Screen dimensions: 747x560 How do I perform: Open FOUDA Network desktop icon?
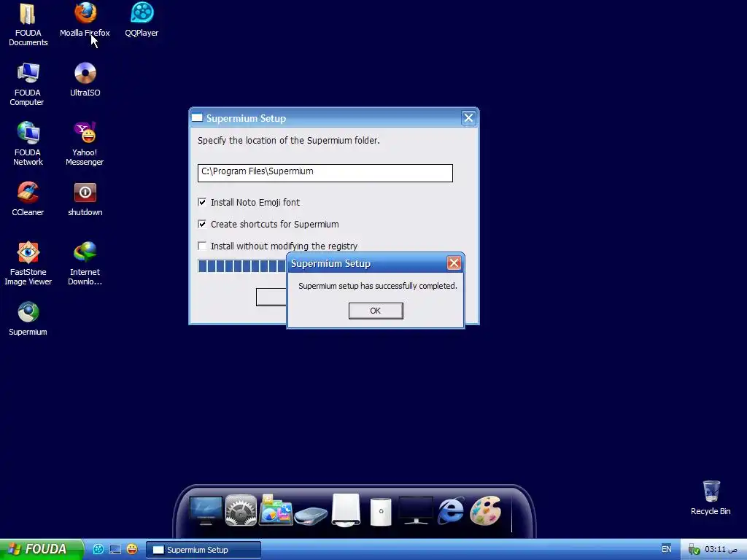click(28, 144)
